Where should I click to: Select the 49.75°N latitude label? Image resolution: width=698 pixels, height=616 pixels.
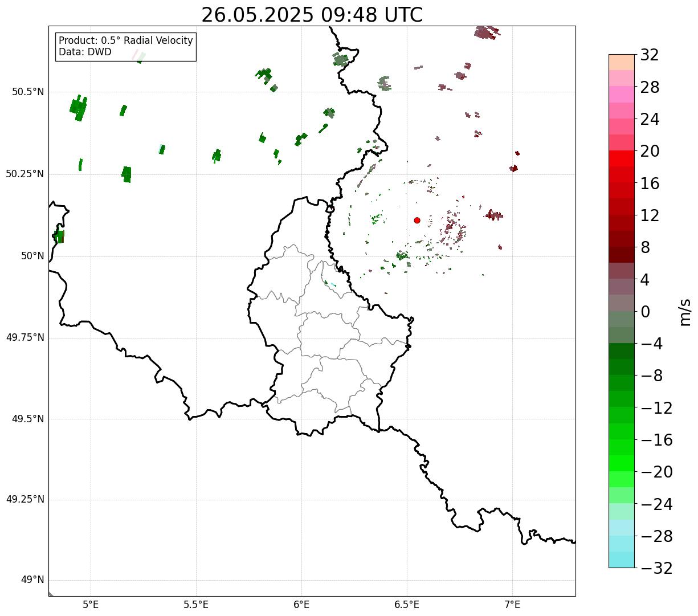tap(25, 337)
